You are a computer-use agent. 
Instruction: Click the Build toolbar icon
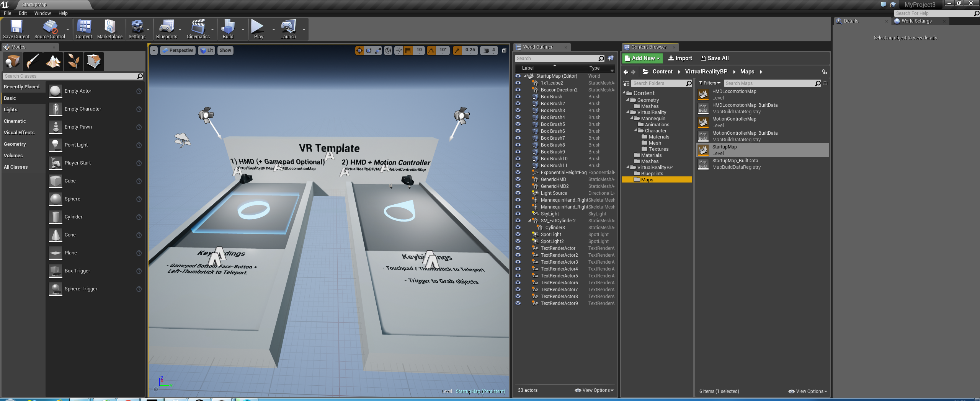coord(228,29)
